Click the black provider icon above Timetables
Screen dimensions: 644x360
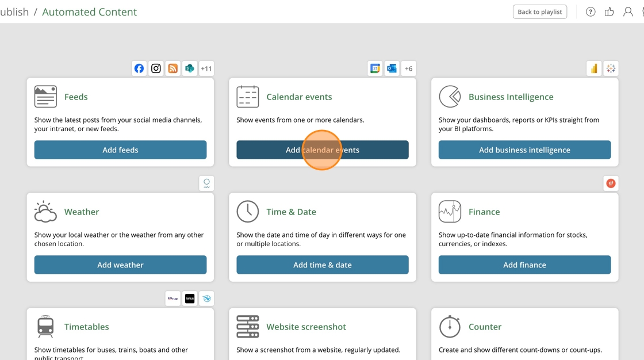pyautogui.click(x=190, y=298)
